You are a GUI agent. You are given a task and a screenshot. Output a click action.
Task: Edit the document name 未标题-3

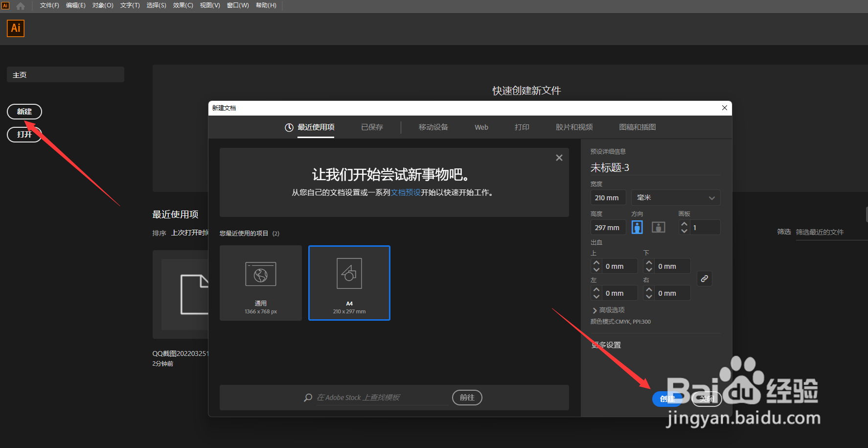click(655, 167)
